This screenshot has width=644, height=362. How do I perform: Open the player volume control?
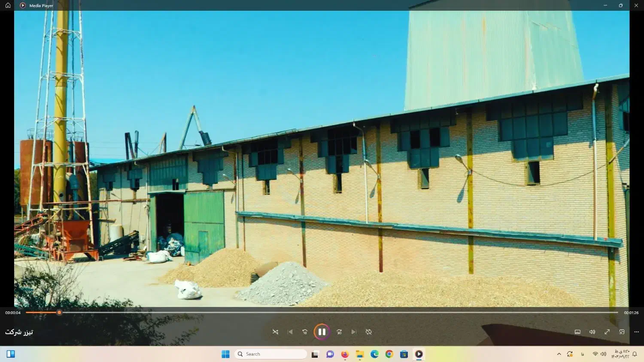(x=592, y=332)
